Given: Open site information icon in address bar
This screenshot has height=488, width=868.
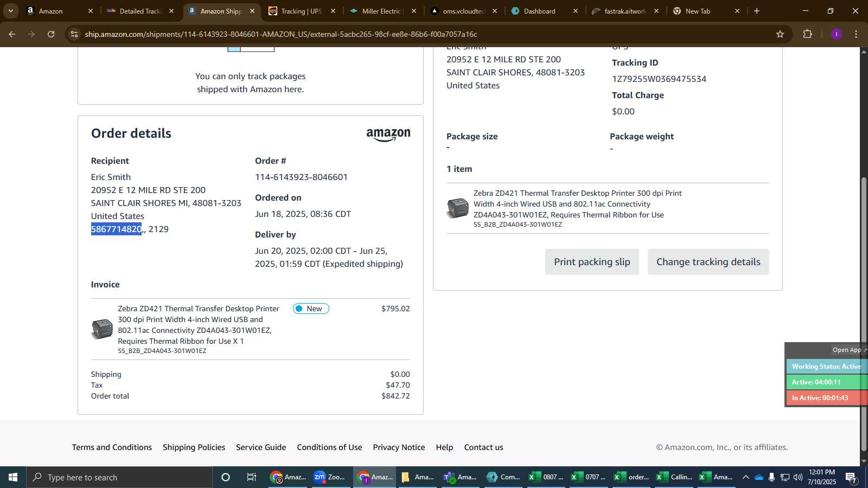Looking at the screenshot, I should click(x=74, y=34).
